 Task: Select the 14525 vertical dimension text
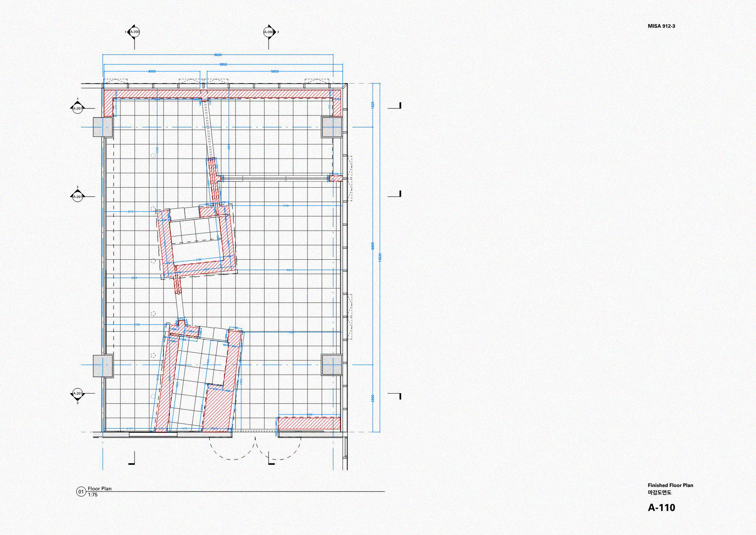click(380, 257)
